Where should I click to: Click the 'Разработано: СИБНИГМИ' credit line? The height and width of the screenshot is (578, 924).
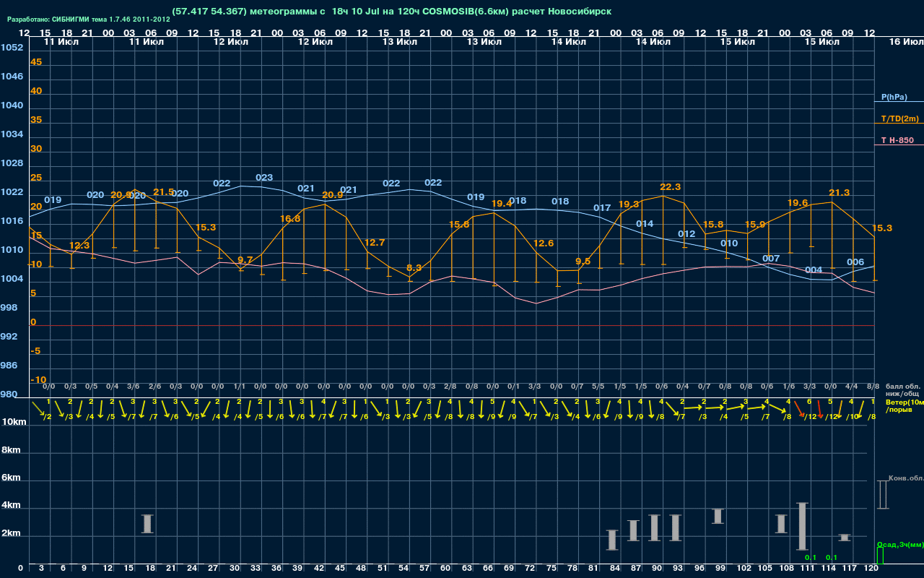[89, 19]
